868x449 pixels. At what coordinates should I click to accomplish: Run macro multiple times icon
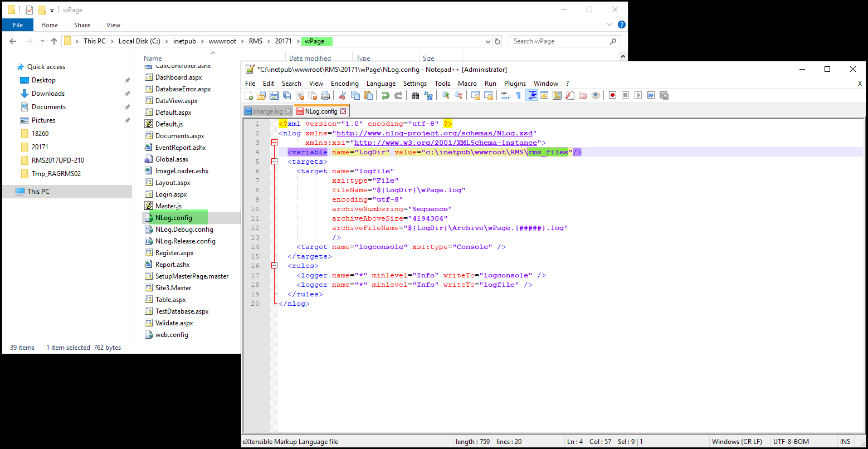click(651, 95)
